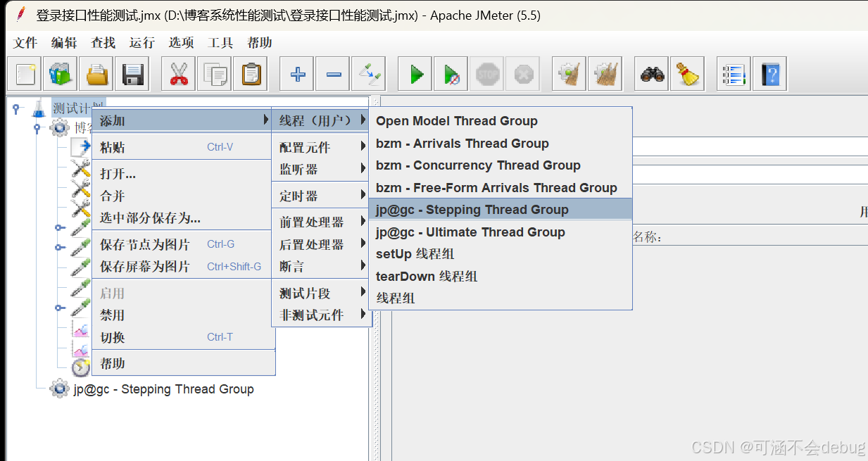
Task: Add a tearDown 线程组
Action: (501, 277)
